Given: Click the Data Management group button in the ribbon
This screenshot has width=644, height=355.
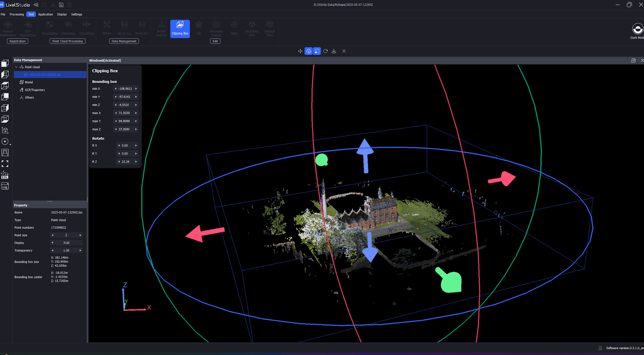Looking at the screenshot, I should click(124, 41).
